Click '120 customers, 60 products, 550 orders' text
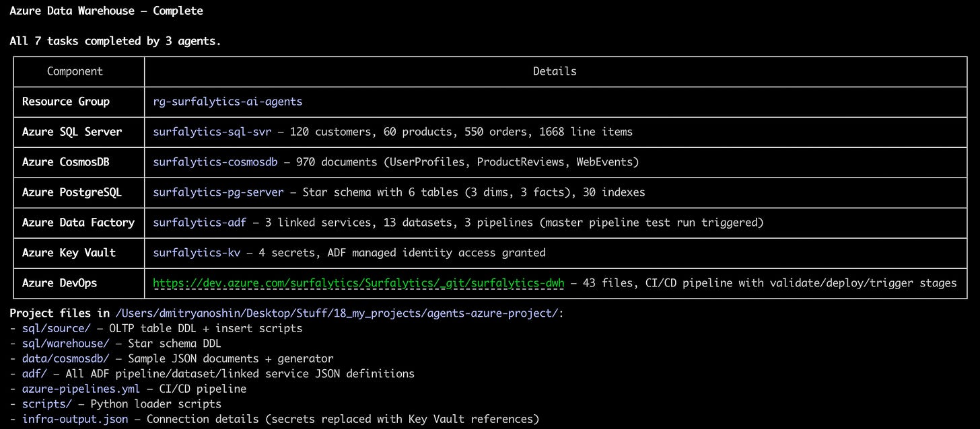980x429 pixels. pyautogui.click(x=408, y=132)
